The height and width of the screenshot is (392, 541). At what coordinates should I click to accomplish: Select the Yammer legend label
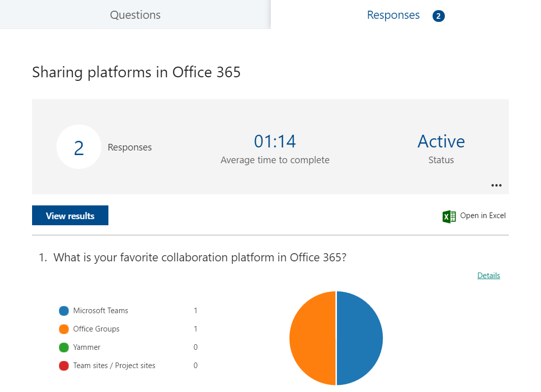pyautogui.click(x=87, y=347)
